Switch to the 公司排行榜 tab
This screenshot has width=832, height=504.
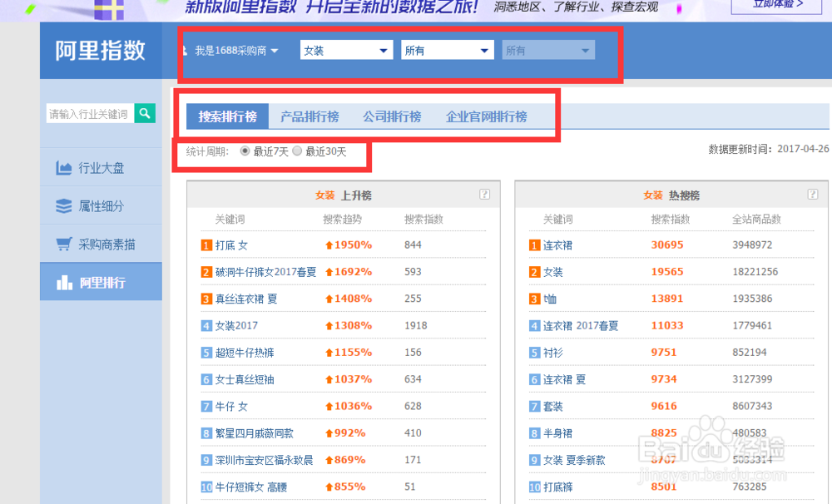[x=392, y=116]
